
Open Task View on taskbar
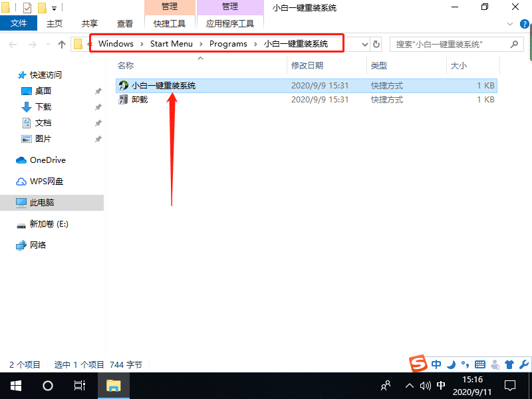[x=80, y=386]
